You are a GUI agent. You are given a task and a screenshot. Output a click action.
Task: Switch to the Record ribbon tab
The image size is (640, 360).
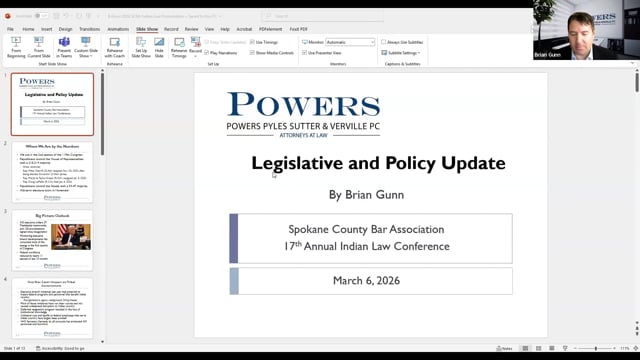(171, 29)
